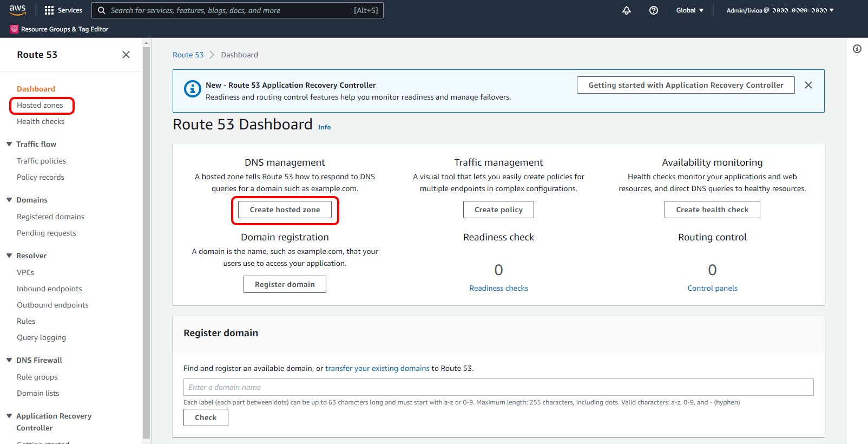Collapse the Resolver section
The height and width of the screenshot is (444, 868).
pos(9,256)
